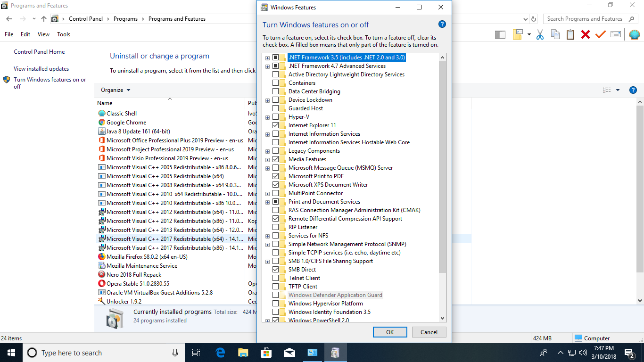Click the Google Chrome program icon in list
This screenshot has height=362, width=644.
click(101, 123)
